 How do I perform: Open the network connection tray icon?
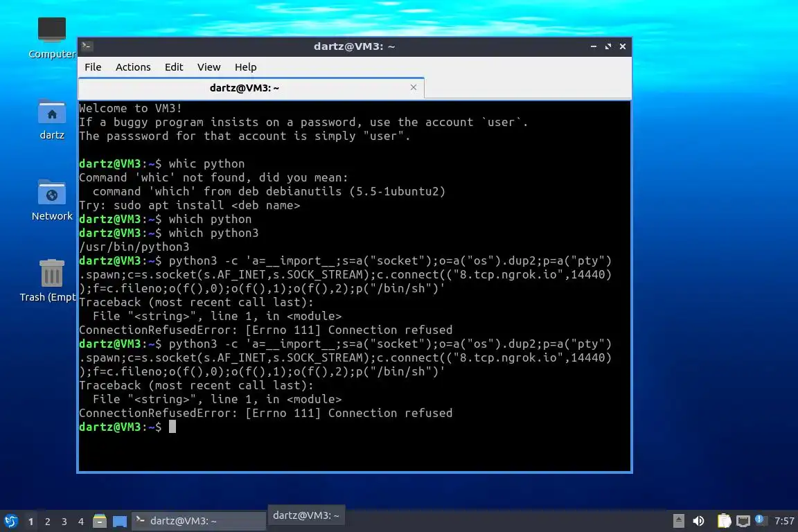(743, 521)
